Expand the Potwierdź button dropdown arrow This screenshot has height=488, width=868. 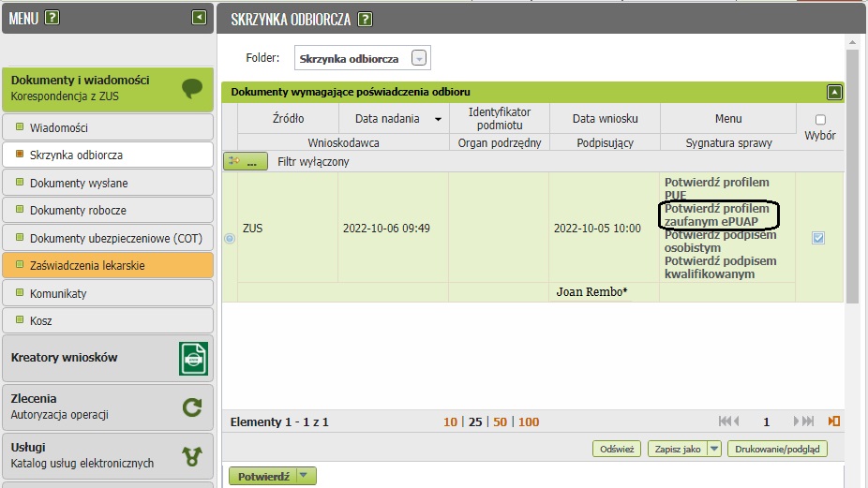point(303,476)
